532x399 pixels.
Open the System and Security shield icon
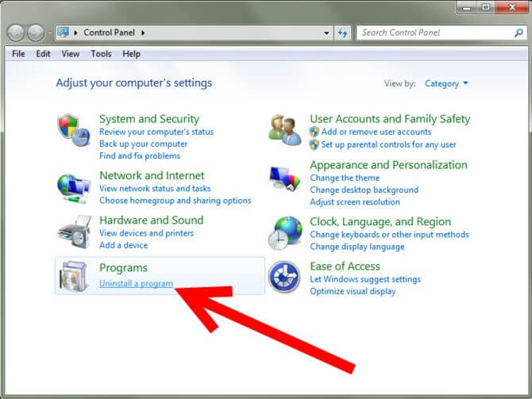(x=74, y=130)
